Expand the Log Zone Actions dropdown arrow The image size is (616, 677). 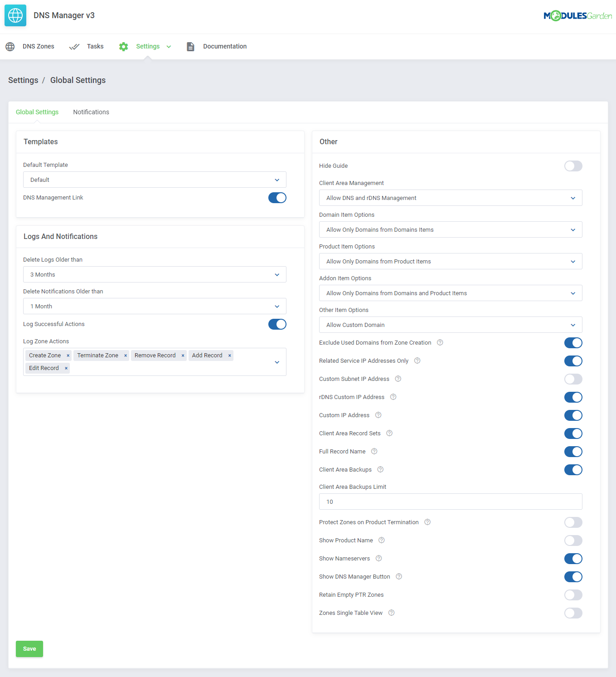pos(277,362)
